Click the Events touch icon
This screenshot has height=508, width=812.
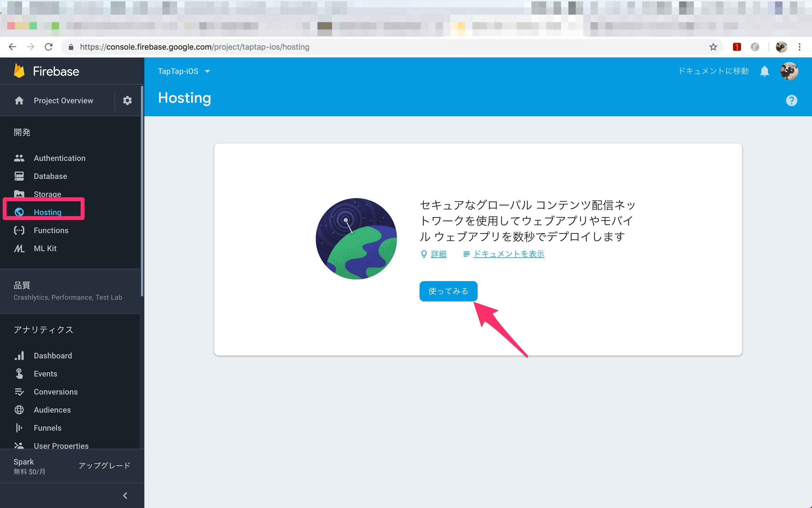[x=19, y=374]
